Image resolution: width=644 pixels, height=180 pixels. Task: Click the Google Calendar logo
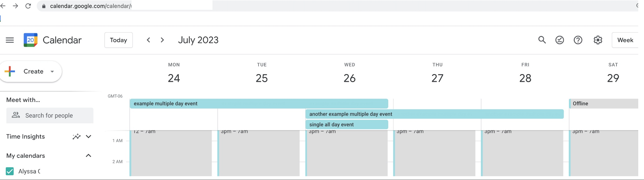[x=31, y=40]
